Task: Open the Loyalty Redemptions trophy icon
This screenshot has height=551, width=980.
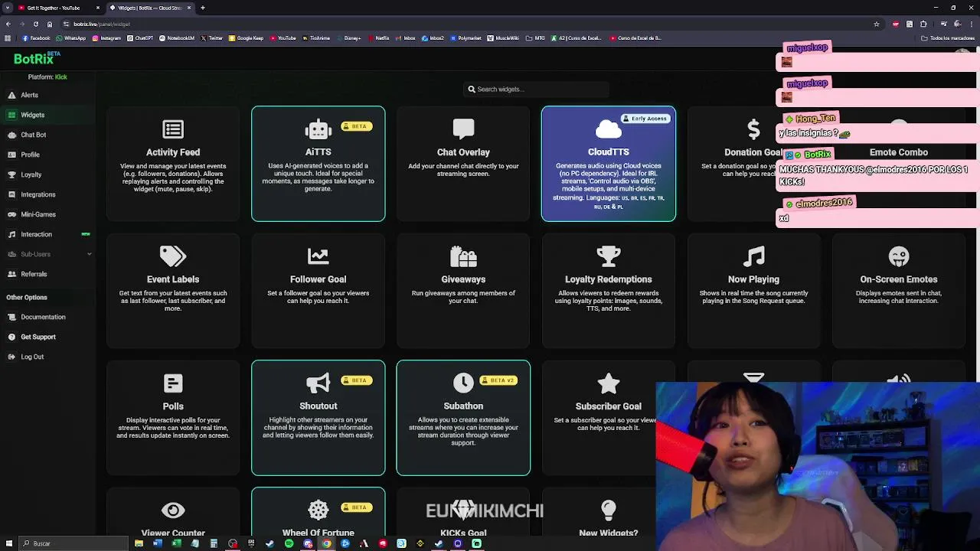Action: (x=609, y=256)
